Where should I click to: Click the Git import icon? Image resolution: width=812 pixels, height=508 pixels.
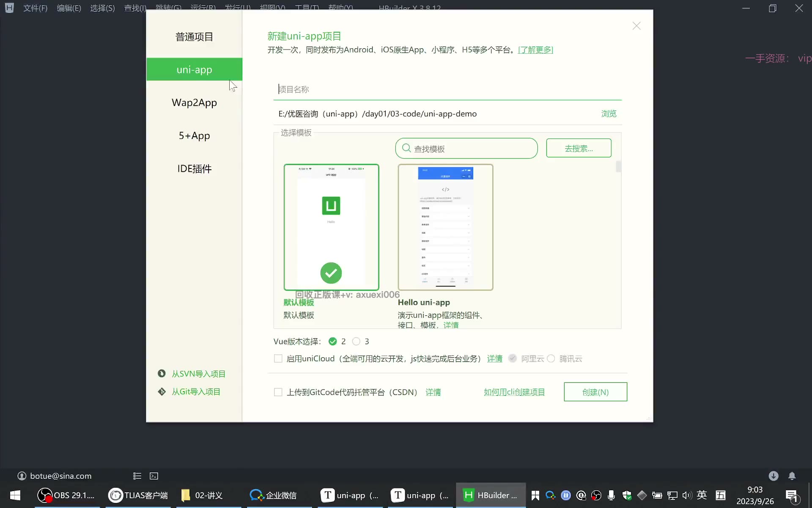pos(162,392)
